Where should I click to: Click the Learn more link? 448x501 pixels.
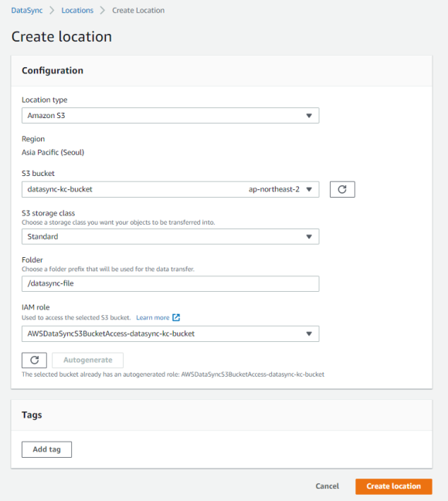point(152,317)
